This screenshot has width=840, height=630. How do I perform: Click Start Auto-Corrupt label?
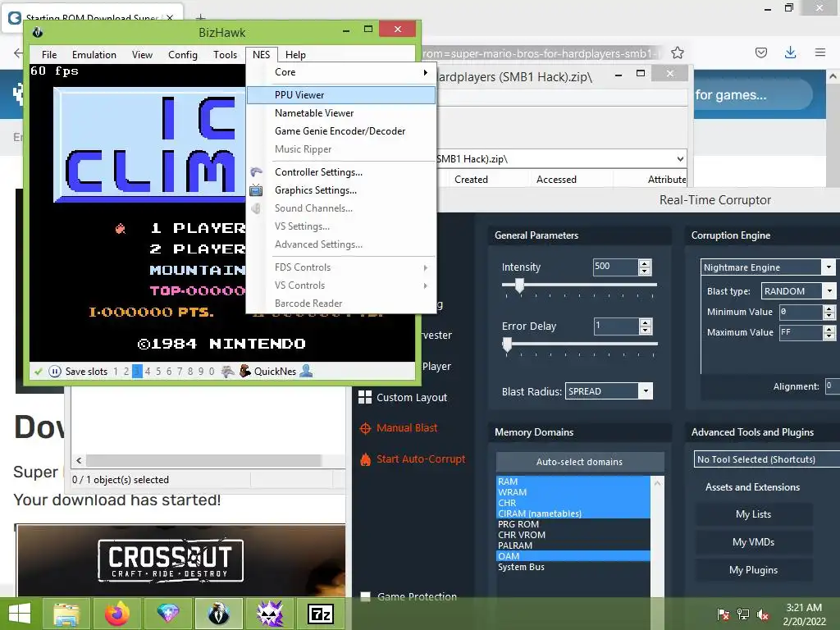[421, 459]
